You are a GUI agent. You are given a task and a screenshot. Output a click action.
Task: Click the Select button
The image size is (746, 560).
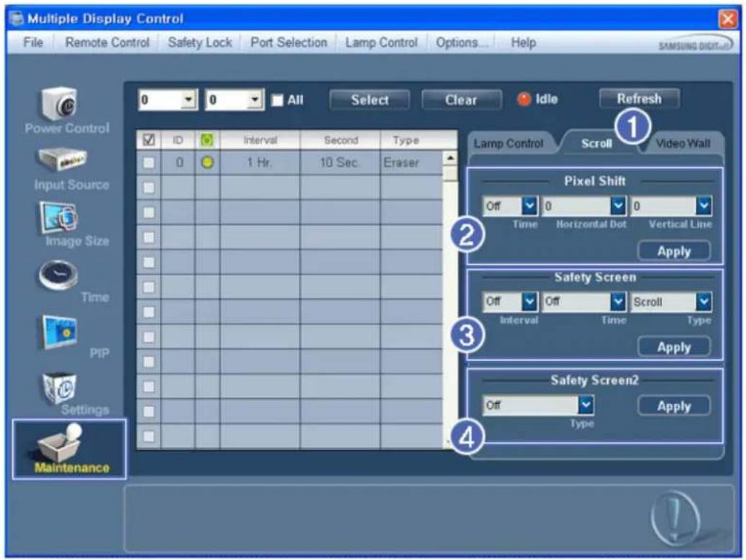point(370,100)
